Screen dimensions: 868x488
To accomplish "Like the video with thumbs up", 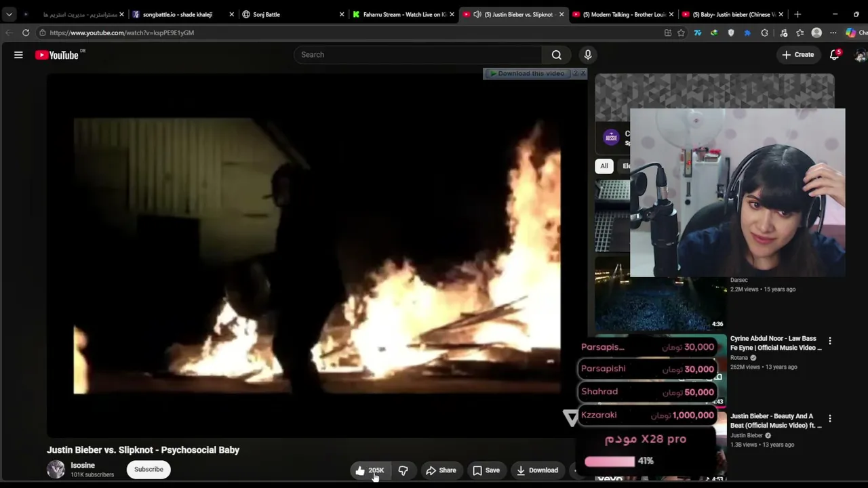I will pyautogui.click(x=370, y=470).
